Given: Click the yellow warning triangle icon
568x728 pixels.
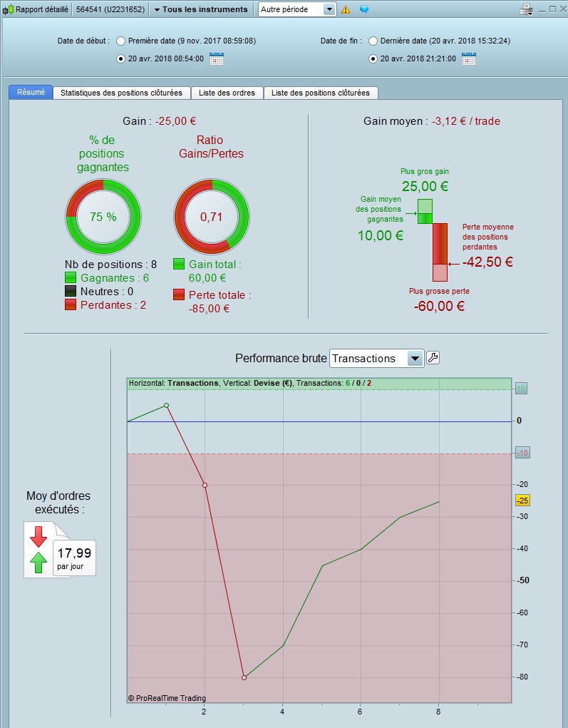Looking at the screenshot, I should pyautogui.click(x=346, y=9).
